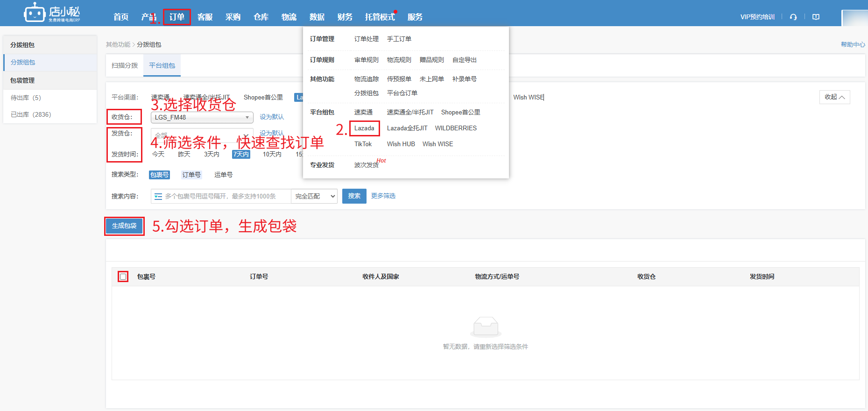Filter shipping time by 今天
868x411 pixels.
click(x=158, y=154)
